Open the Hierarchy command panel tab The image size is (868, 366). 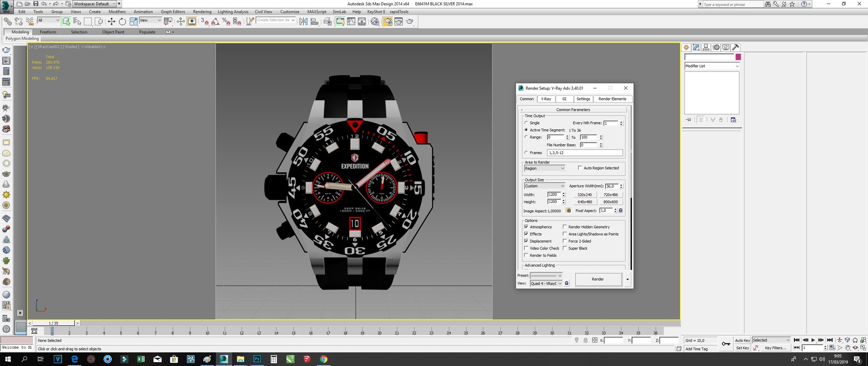[x=706, y=47]
